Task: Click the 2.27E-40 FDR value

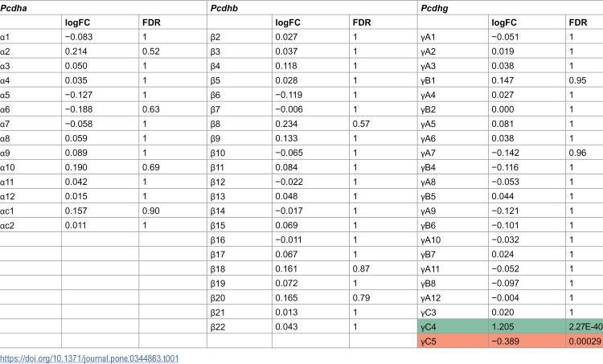Action: pos(585,327)
